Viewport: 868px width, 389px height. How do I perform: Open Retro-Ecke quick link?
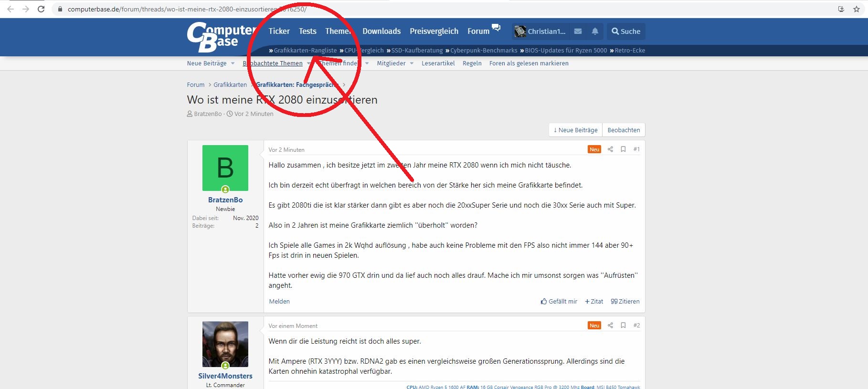click(630, 51)
